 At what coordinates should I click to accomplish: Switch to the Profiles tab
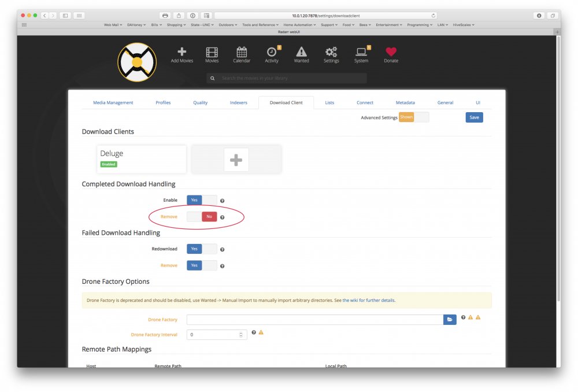pyautogui.click(x=163, y=103)
